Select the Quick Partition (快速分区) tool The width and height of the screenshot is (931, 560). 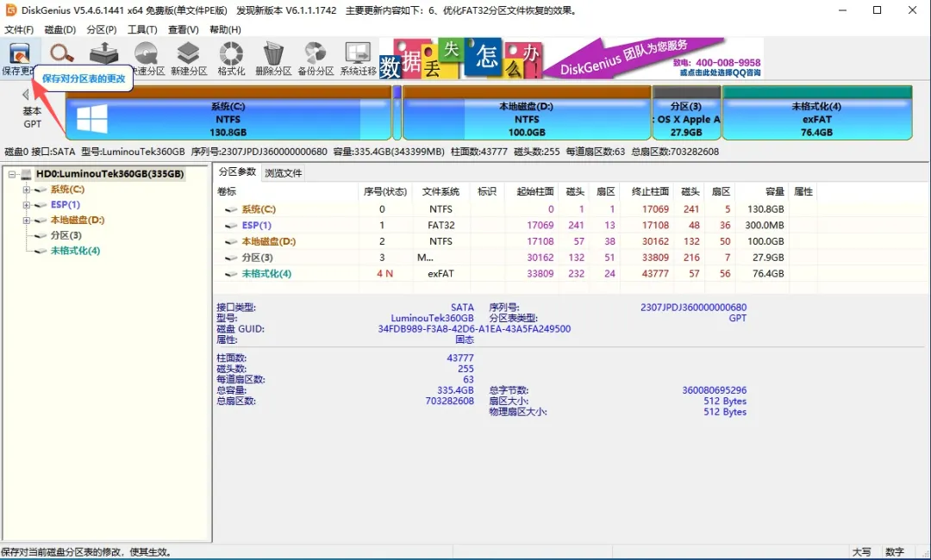pyautogui.click(x=146, y=59)
